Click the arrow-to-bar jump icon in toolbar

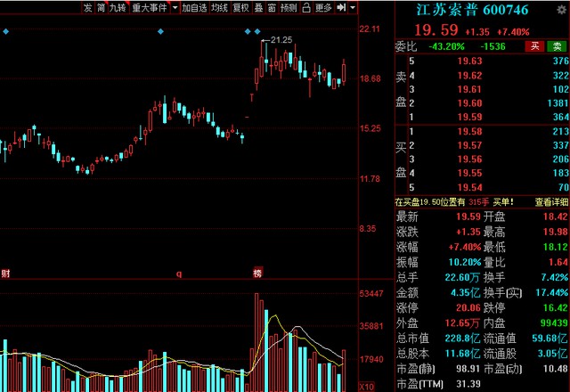pos(342,8)
